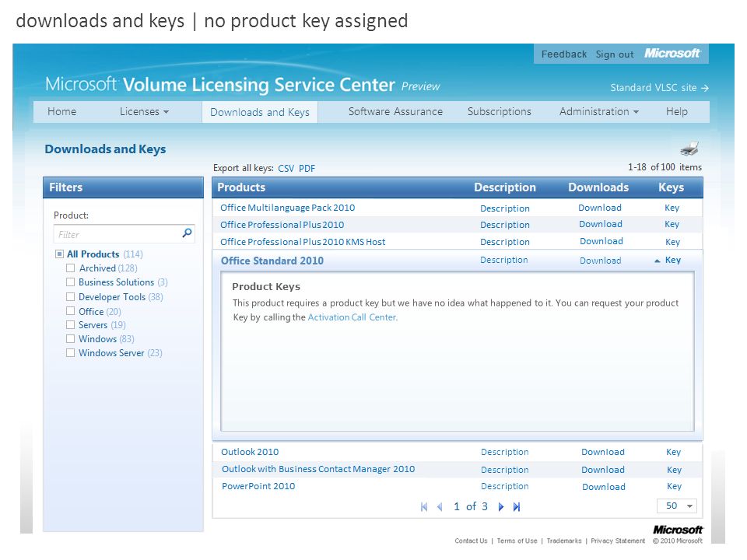Click the Keys column header

tap(671, 187)
